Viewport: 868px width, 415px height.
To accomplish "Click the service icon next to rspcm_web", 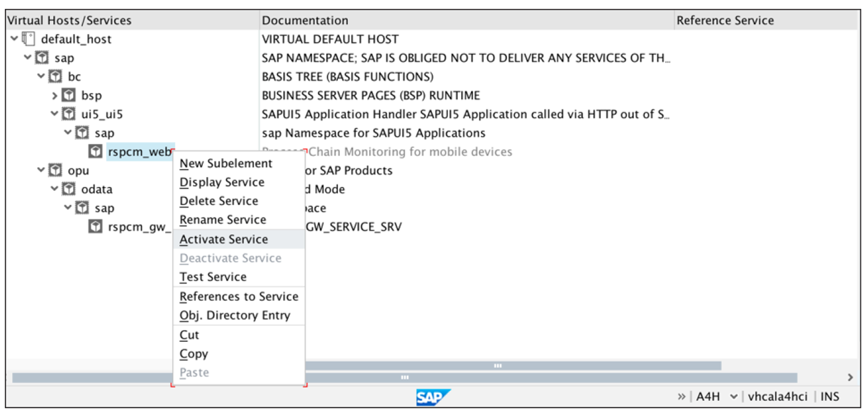I will tap(96, 151).
